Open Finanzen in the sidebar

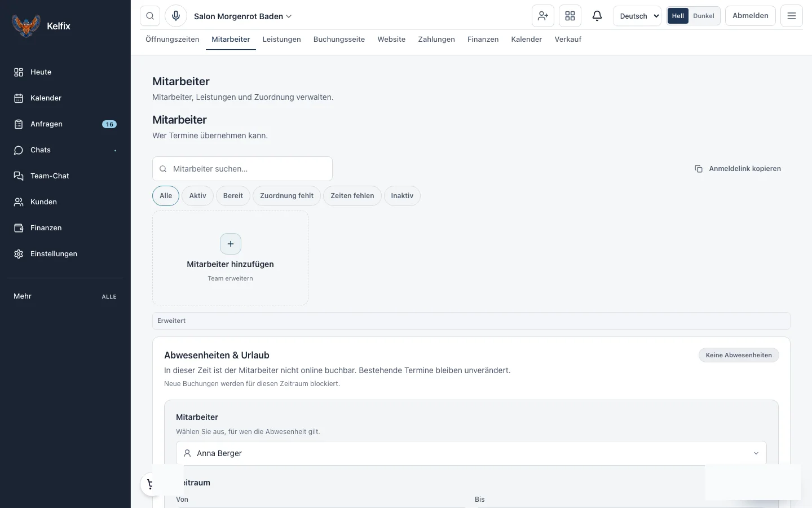[65, 228]
